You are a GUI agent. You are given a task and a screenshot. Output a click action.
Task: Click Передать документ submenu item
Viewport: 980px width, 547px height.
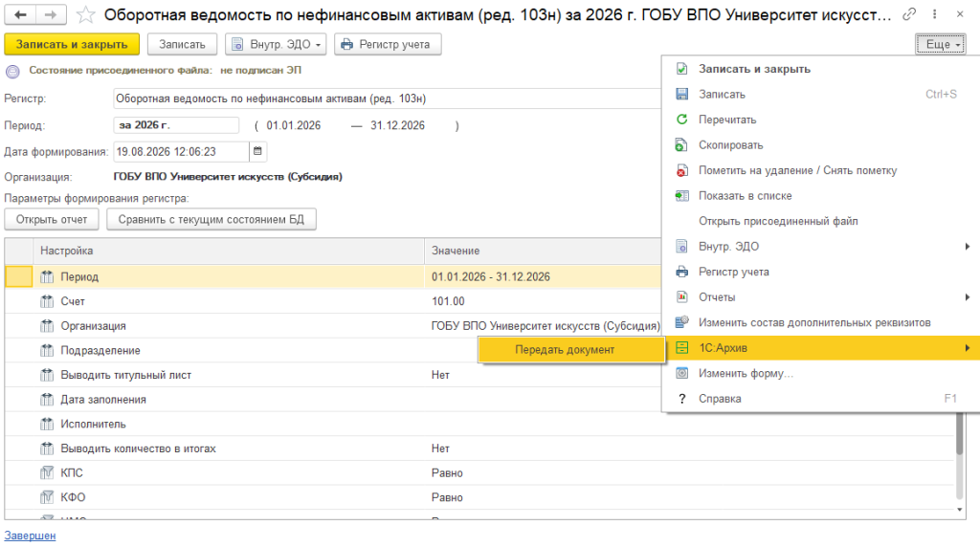point(571,350)
